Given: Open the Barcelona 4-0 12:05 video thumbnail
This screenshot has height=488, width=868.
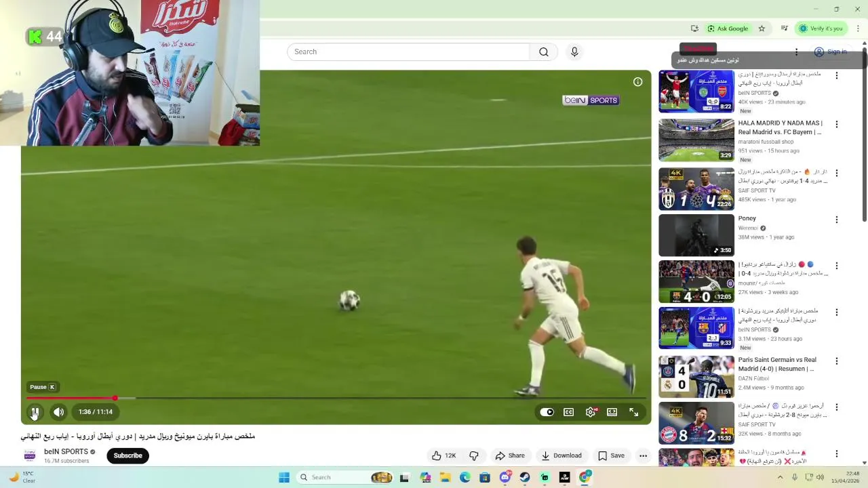Looking at the screenshot, I should coord(696,282).
